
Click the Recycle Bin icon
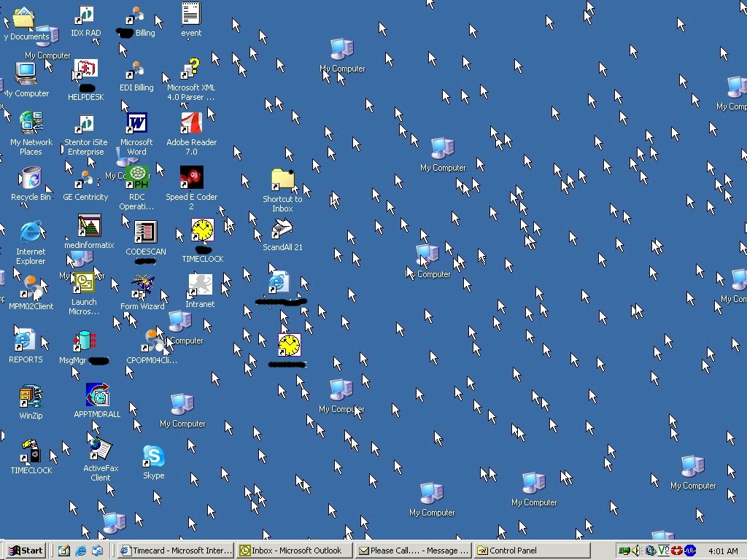(31, 179)
